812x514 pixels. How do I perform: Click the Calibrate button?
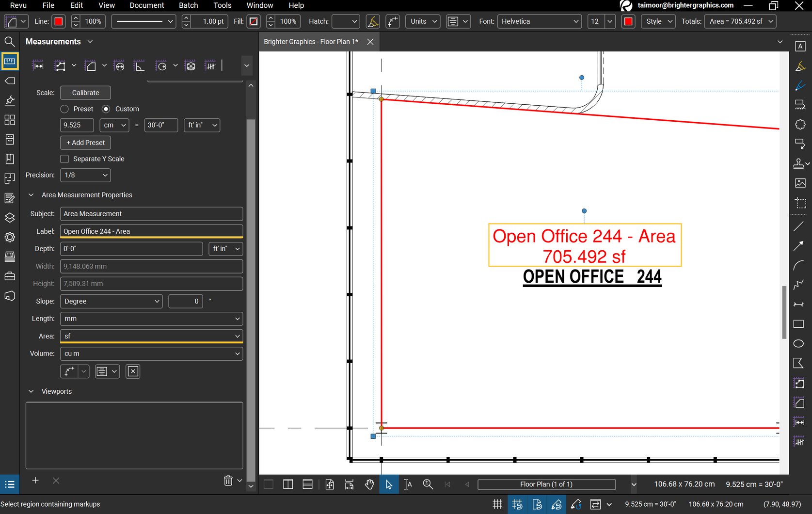click(x=85, y=93)
